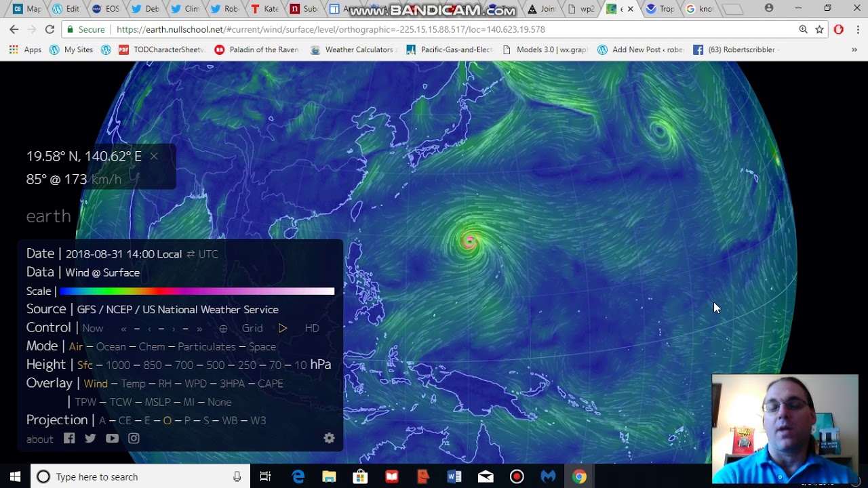Select Particulates mode
The image size is (868, 488).
(x=207, y=346)
